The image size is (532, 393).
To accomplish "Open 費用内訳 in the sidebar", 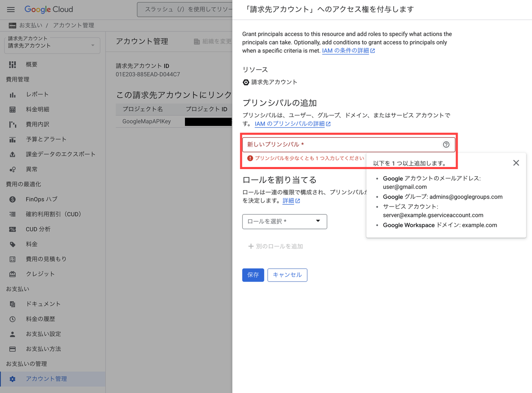I will 53,124.
